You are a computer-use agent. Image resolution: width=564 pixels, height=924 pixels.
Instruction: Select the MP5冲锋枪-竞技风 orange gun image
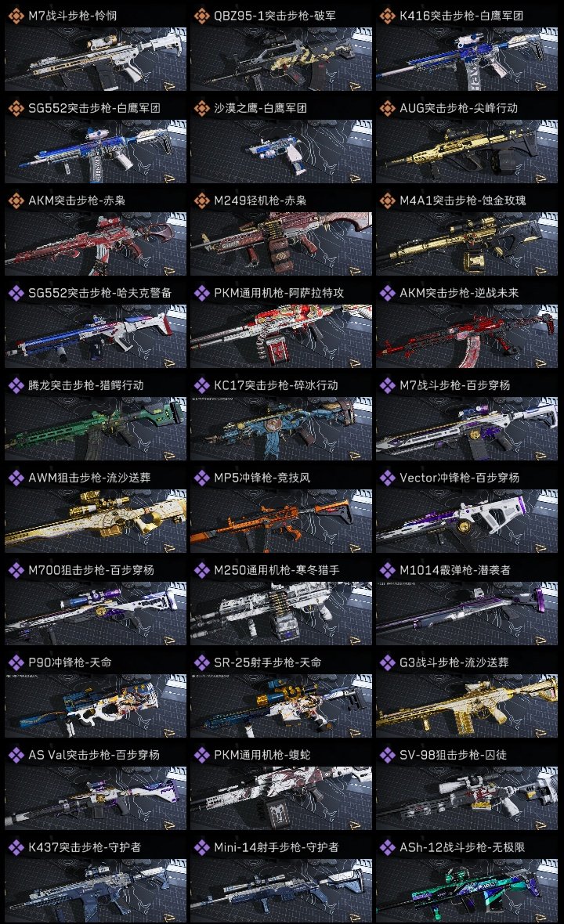point(281,521)
